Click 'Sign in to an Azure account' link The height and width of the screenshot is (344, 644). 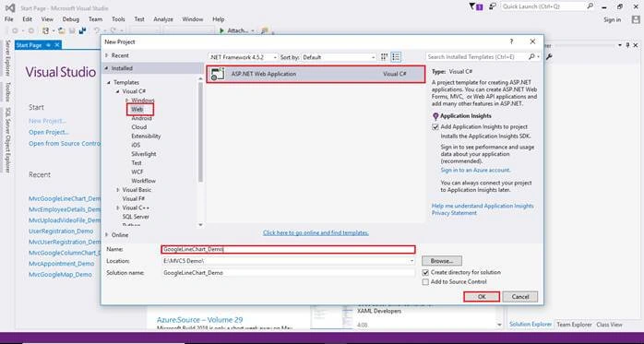tap(475, 170)
